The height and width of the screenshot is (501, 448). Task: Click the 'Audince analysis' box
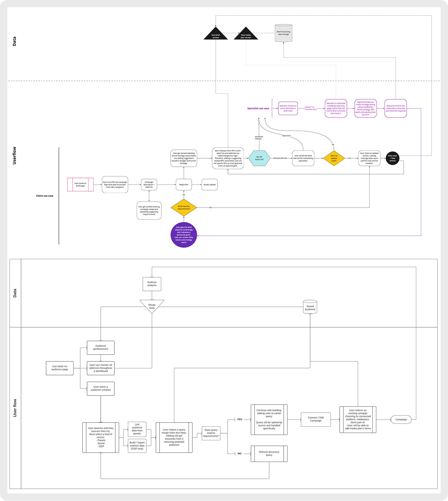tap(152, 284)
